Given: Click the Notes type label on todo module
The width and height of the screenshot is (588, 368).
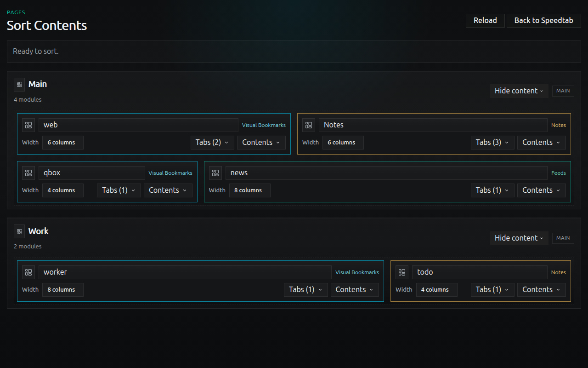Looking at the screenshot, I should 559,272.
